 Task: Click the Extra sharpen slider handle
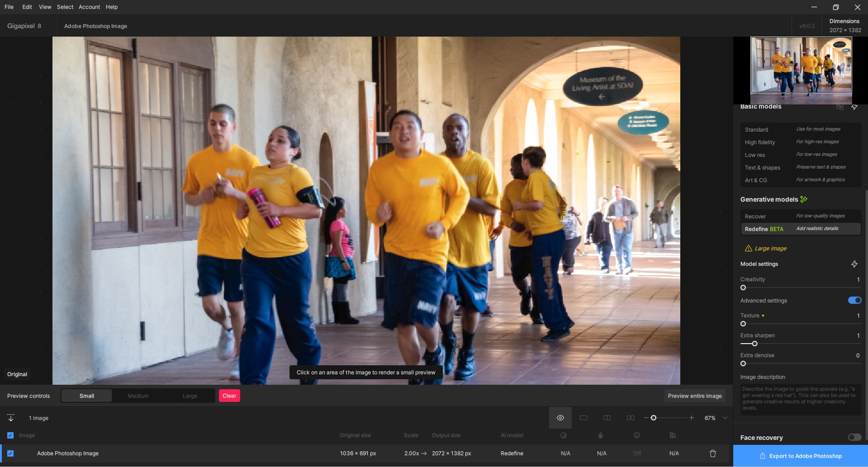(754, 344)
